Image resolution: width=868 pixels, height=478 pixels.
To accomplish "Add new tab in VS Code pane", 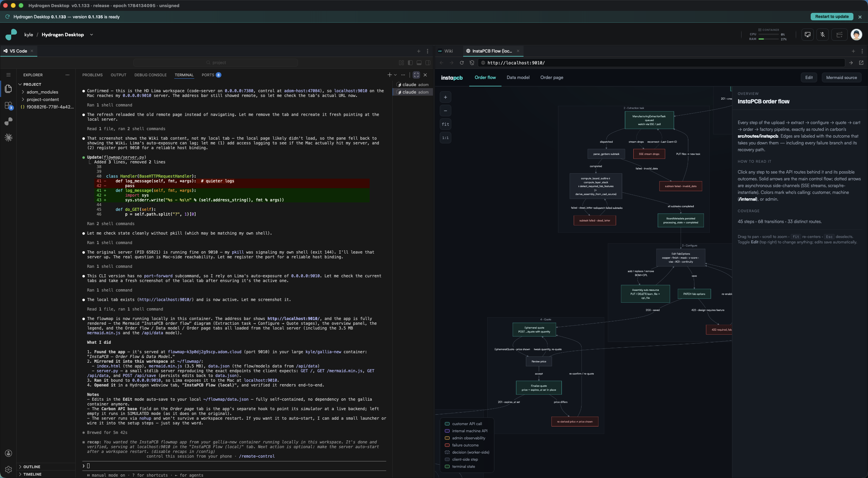I will tap(419, 51).
